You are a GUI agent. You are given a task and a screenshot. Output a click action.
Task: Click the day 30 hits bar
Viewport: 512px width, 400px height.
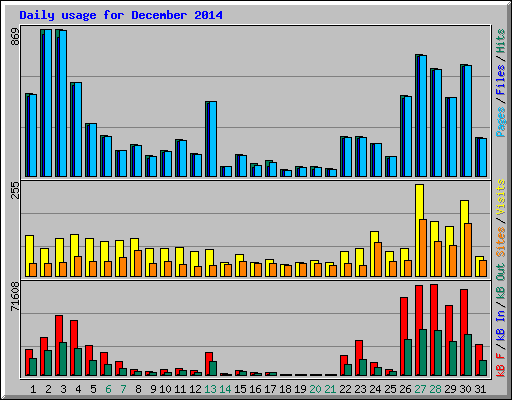click(x=466, y=120)
